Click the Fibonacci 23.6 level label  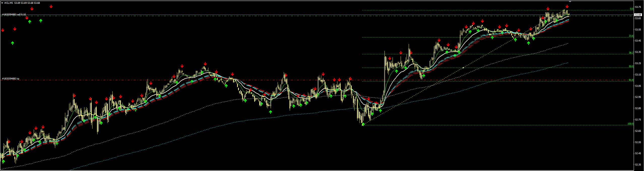631,36
